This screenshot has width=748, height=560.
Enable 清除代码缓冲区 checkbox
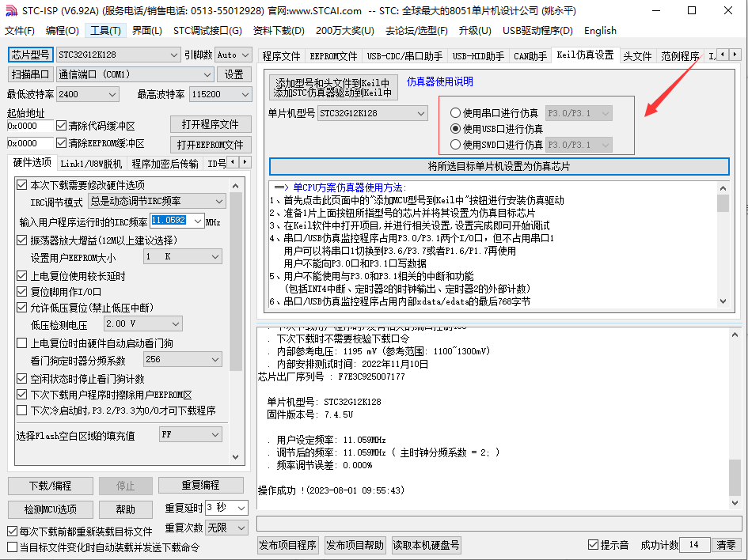[61, 126]
